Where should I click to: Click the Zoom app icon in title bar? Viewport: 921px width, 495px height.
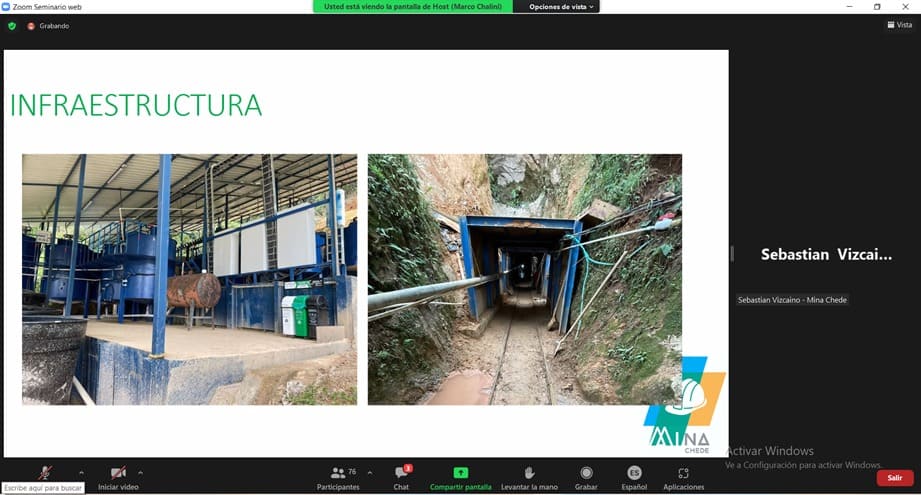(6, 6)
